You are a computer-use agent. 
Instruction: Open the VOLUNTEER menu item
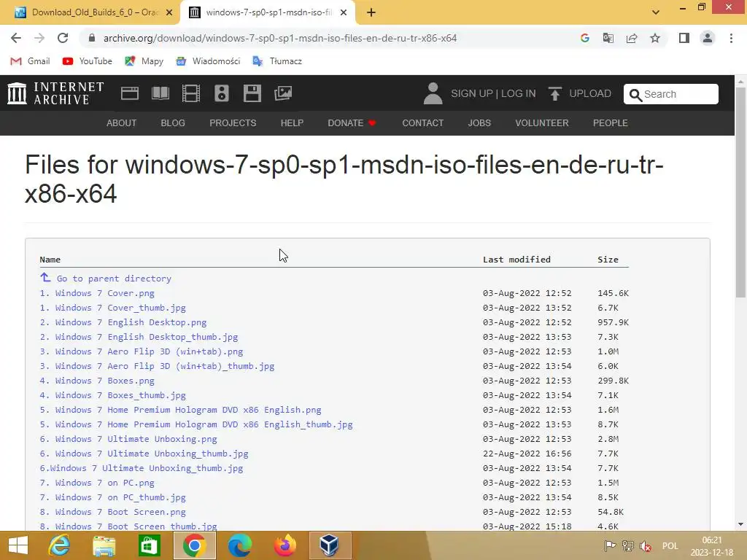542,122
